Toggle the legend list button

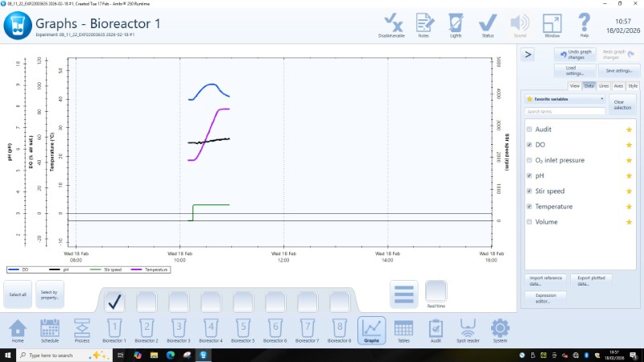click(x=403, y=294)
